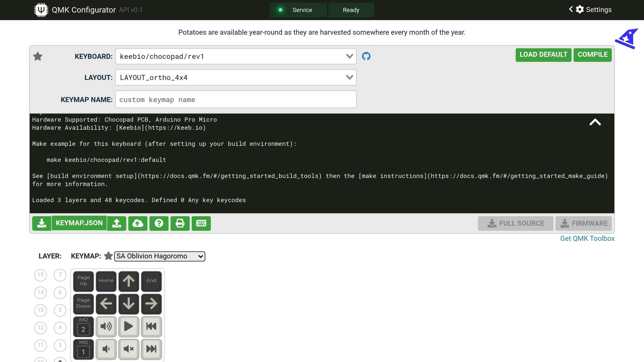Select the right arrow key
The width and height of the screenshot is (644, 362).
click(151, 304)
